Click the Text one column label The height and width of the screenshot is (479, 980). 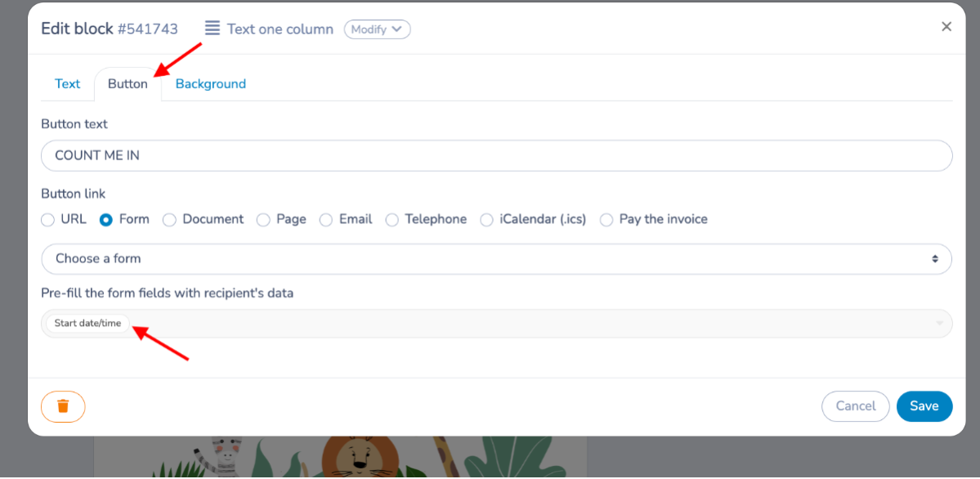pos(280,29)
